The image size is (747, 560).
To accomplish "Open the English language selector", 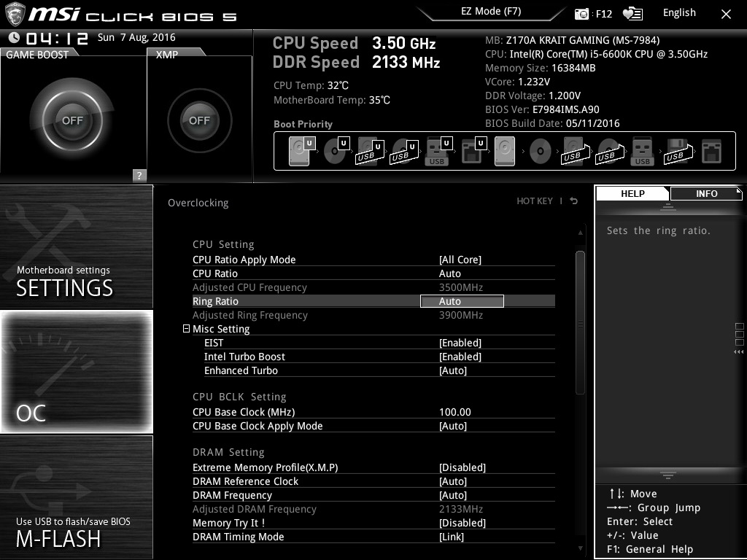I will [679, 13].
